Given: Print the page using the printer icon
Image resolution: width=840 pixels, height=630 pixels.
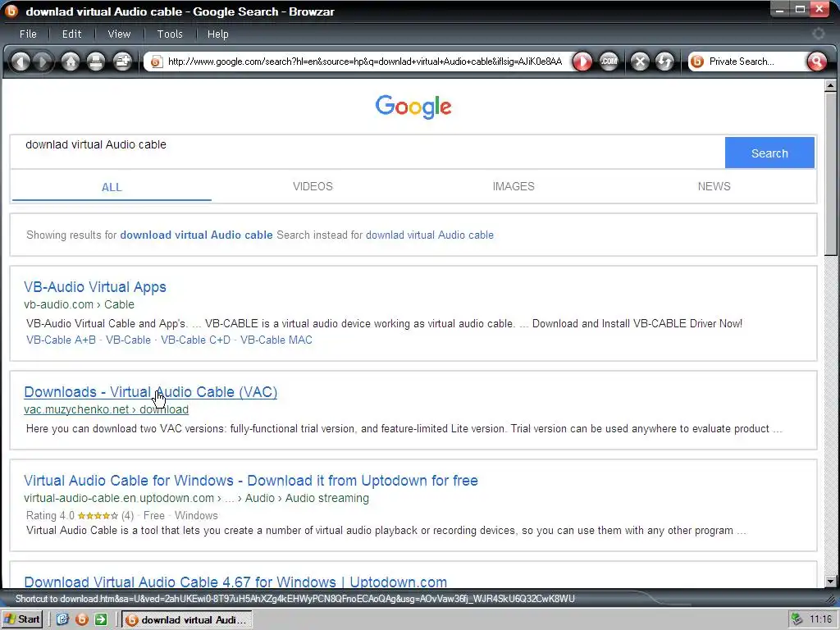Looking at the screenshot, I should tap(96, 62).
